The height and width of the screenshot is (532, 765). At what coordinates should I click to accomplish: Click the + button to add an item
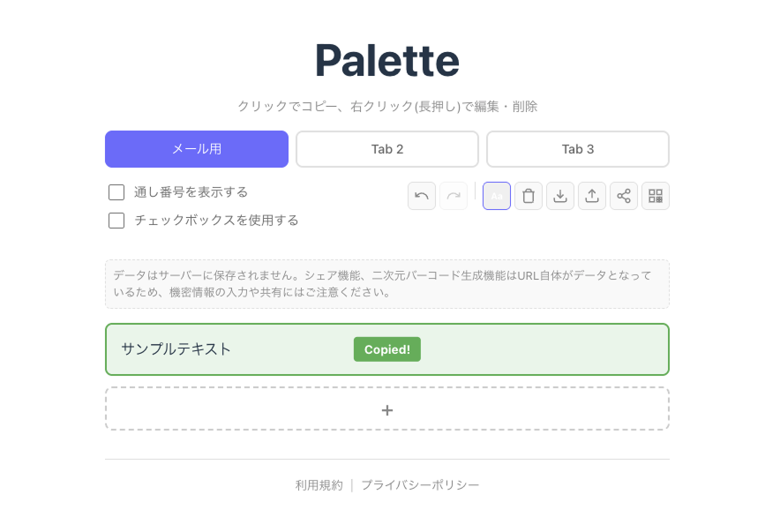pos(386,408)
